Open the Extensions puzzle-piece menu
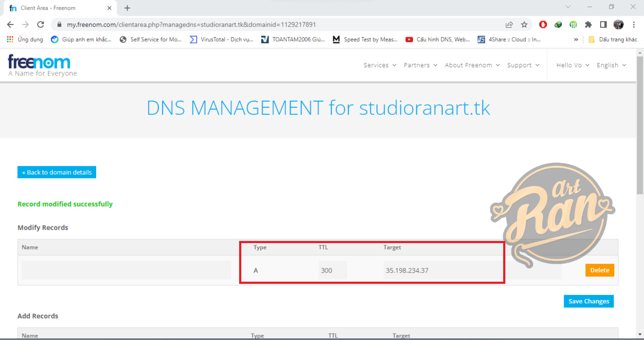Viewport: 644px width, 340px height. [x=588, y=24]
